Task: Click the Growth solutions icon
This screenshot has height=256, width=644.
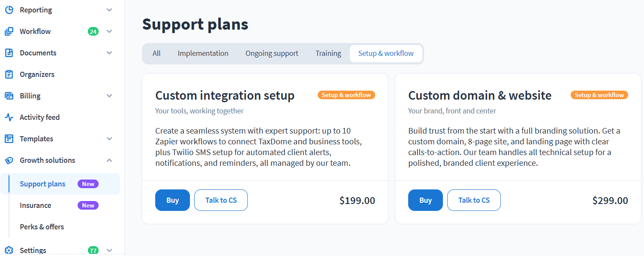Action: click(x=9, y=160)
